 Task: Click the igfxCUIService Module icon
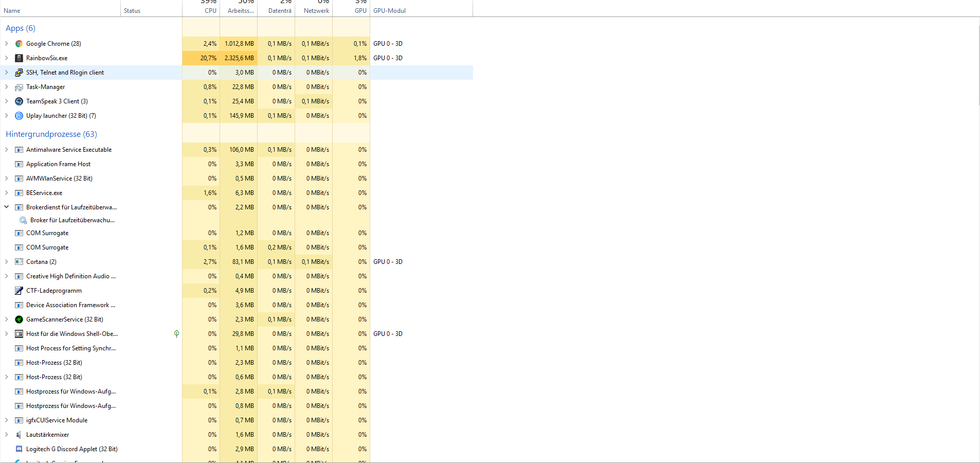coord(19,420)
